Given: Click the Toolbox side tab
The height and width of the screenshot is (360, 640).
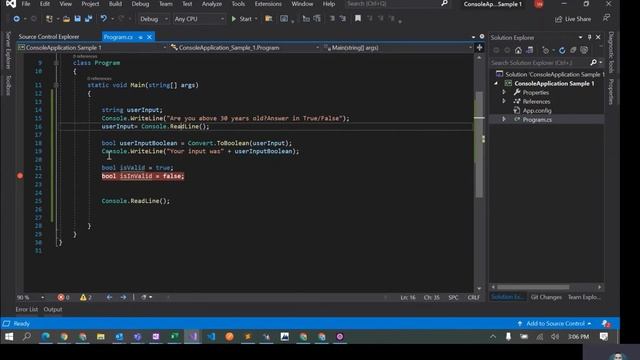Looking at the screenshot, I should coord(9,85).
